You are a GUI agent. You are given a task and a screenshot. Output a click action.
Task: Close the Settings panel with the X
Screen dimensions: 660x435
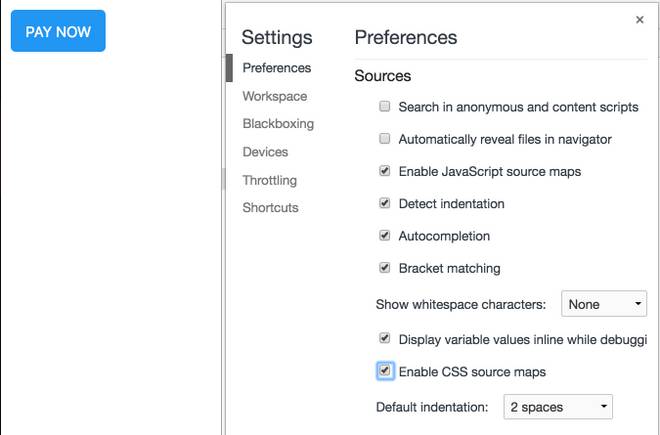[640, 20]
